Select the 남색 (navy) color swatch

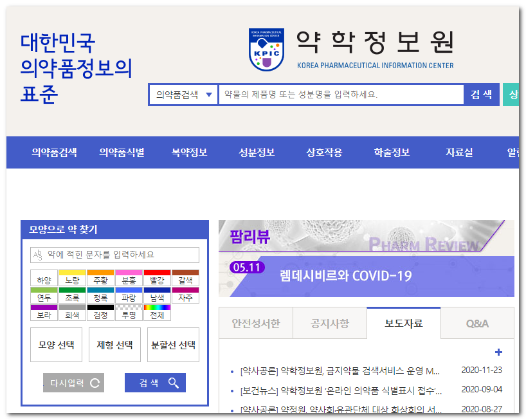click(x=158, y=295)
